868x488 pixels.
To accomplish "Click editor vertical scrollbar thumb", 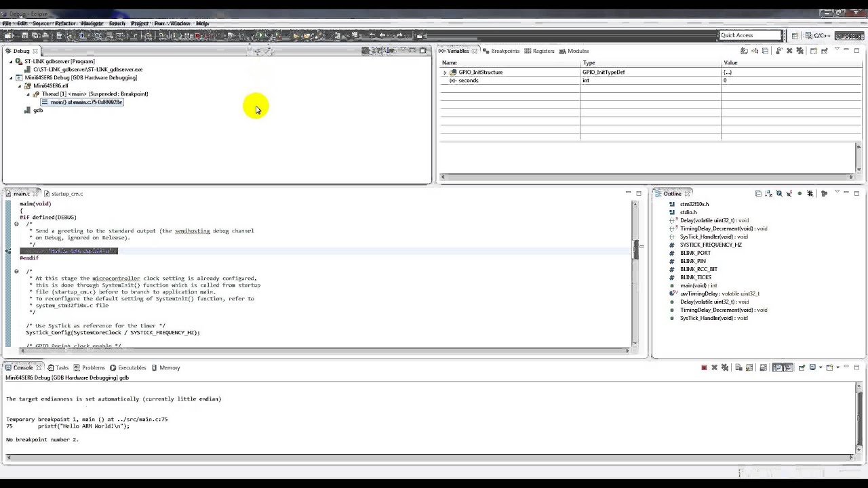I will [635, 249].
